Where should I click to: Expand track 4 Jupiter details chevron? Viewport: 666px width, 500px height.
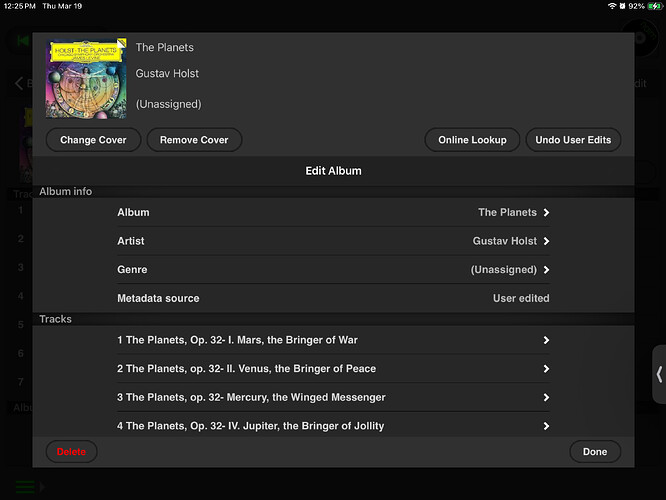click(546, 426)
